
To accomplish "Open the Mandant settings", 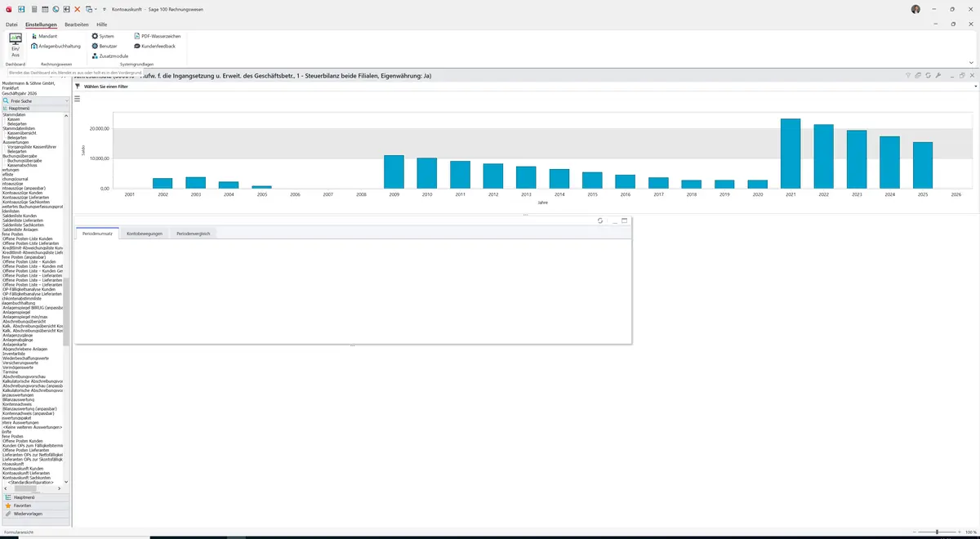I will [44, 37].
